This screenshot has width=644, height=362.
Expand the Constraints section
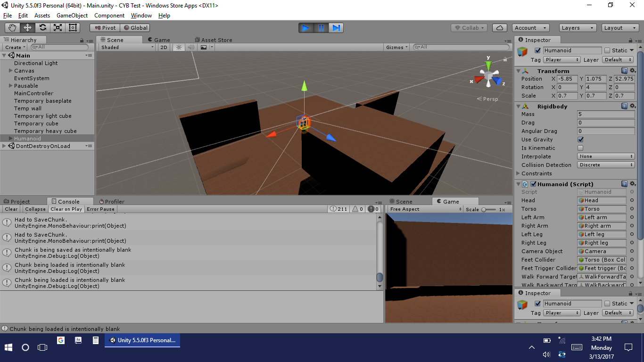tap(519, 173)
